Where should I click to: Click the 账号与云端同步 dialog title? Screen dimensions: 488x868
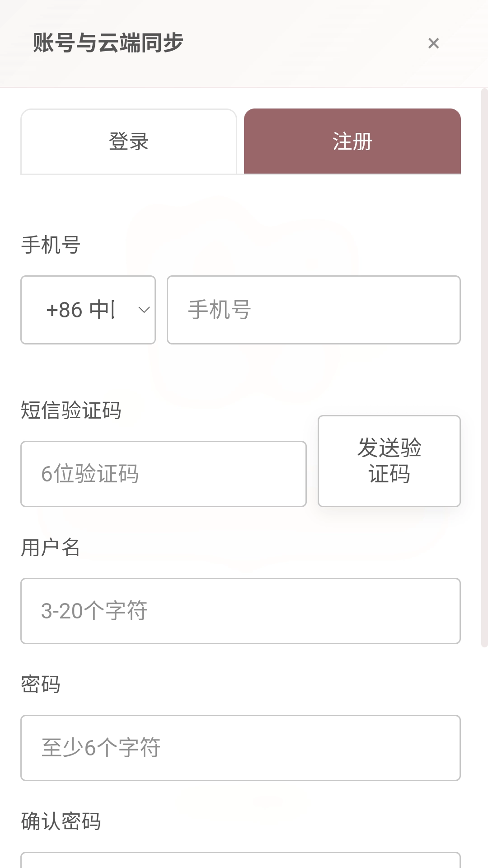(108, 43)
